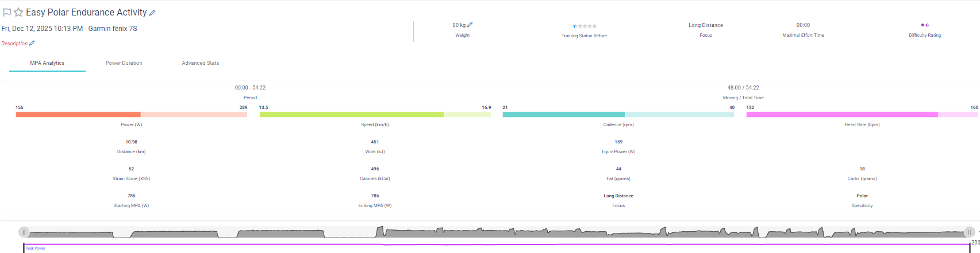Open the Advanced Stats tab

200,63
